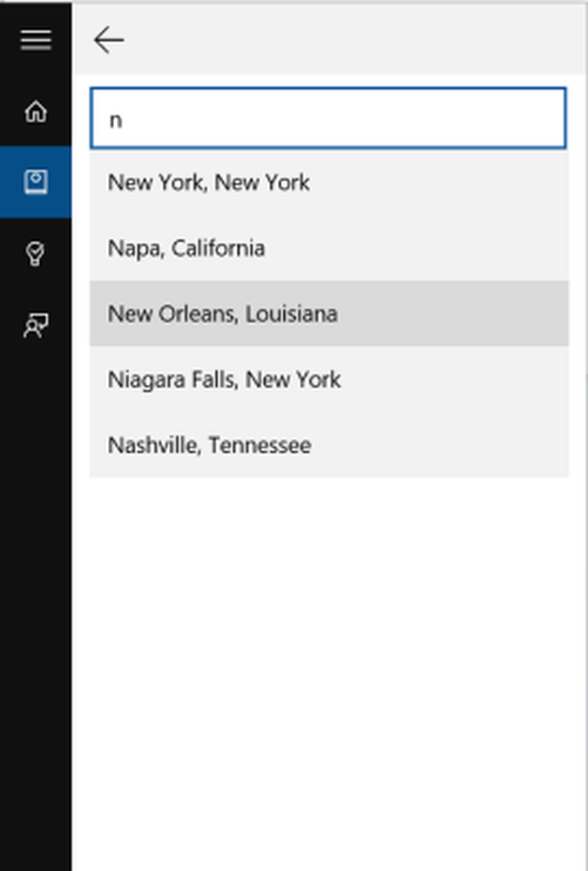Select Niagara Falls, New York
Screen dimensions: 588x871
tap(329, 380)
